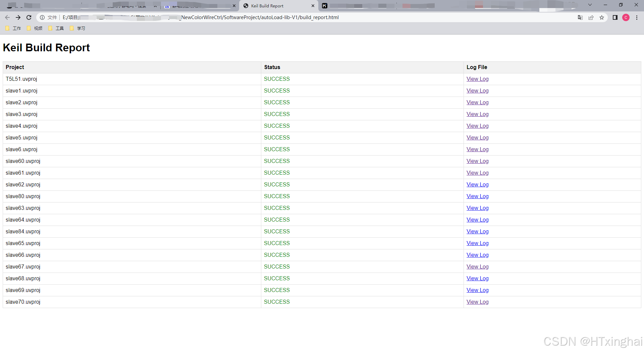Open View Log for slave60.uvproj
This screenshot has height=352, width=644.
pos(477,161)
